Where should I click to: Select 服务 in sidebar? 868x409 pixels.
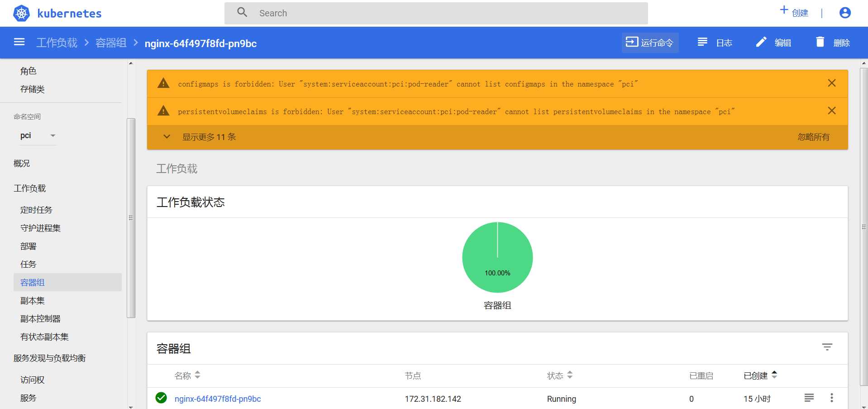[x=28, y=398]
